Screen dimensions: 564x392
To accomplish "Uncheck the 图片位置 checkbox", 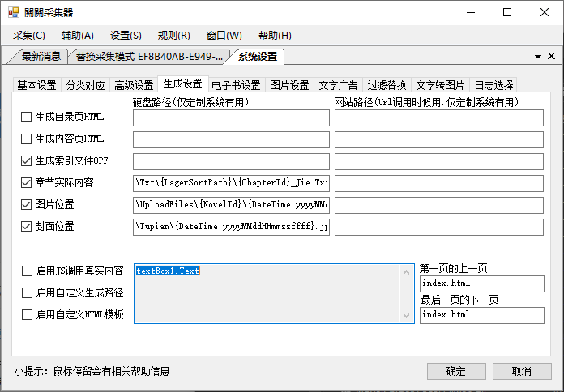I will click(x=26, y=205).
